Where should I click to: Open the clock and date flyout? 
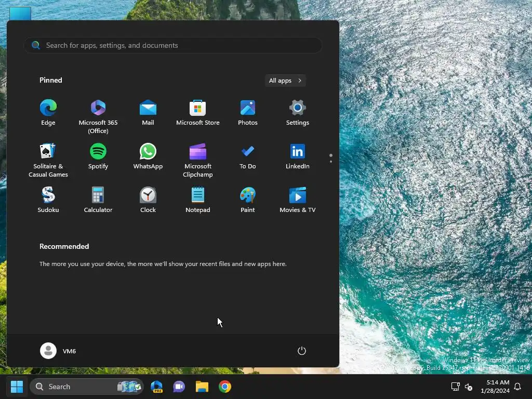(495, 387)
